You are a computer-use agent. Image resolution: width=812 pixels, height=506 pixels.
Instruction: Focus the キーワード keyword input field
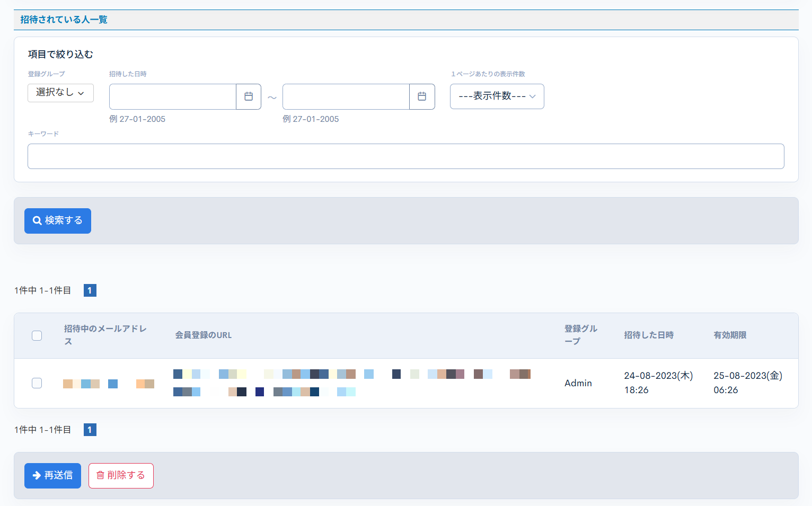[x=405, y=156]
